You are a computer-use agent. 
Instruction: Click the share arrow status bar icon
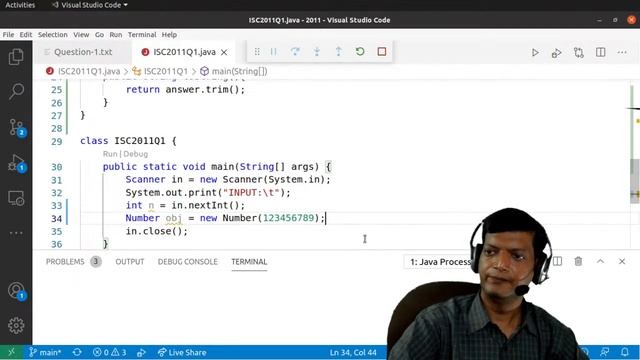click(141, 352)
